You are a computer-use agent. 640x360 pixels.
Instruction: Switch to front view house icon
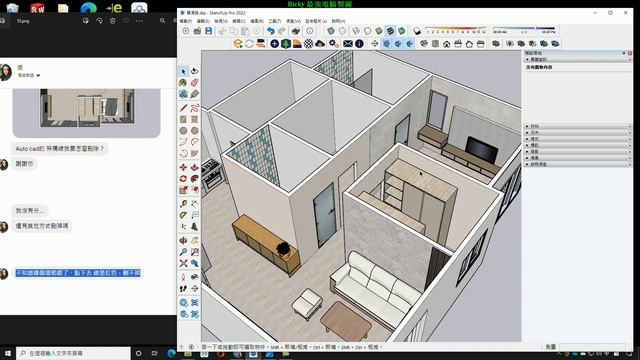pyautogui.click(x=447, y=44)
